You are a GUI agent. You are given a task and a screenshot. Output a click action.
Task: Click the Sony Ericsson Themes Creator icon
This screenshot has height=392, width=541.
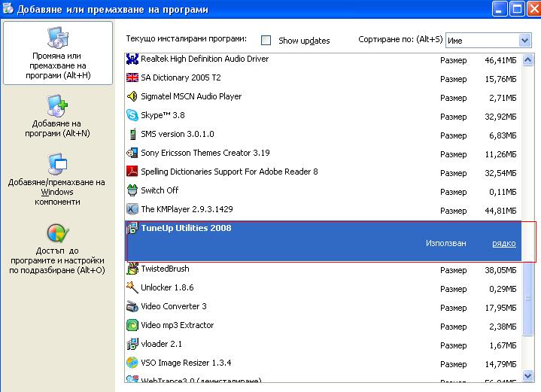[132, 153]
